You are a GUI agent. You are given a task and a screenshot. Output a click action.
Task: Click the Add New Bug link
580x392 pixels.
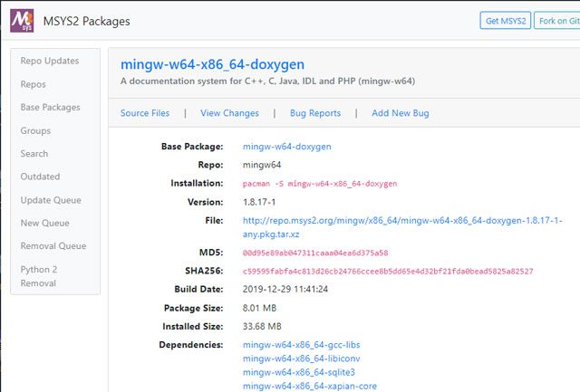(x=401, y=113)
